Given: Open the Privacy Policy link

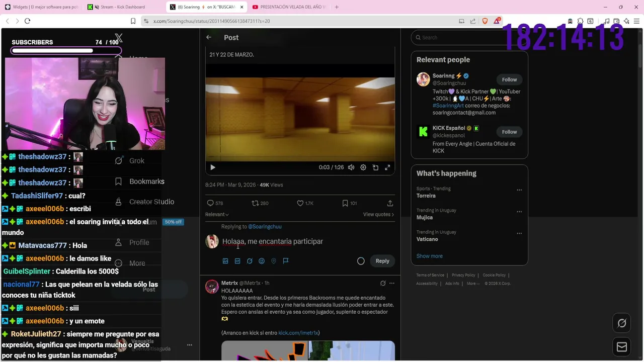Looking at the screenshot, I should [x=463, y=275].
